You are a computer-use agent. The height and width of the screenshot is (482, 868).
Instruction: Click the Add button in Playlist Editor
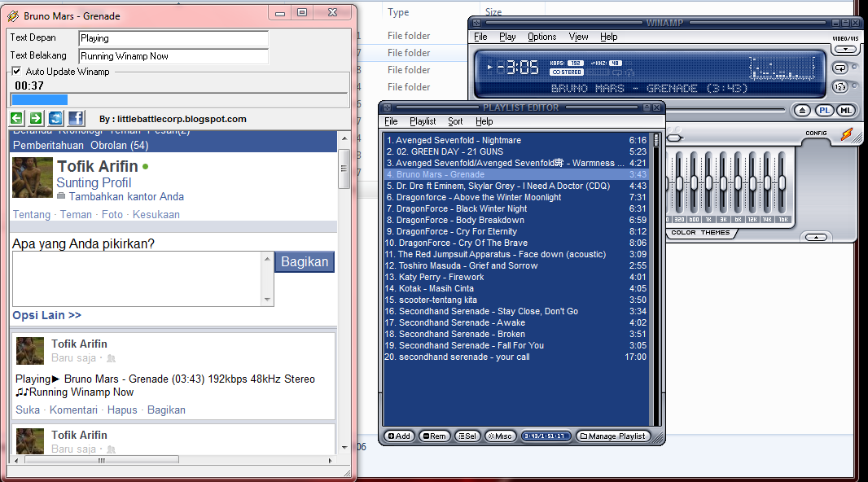399,436
